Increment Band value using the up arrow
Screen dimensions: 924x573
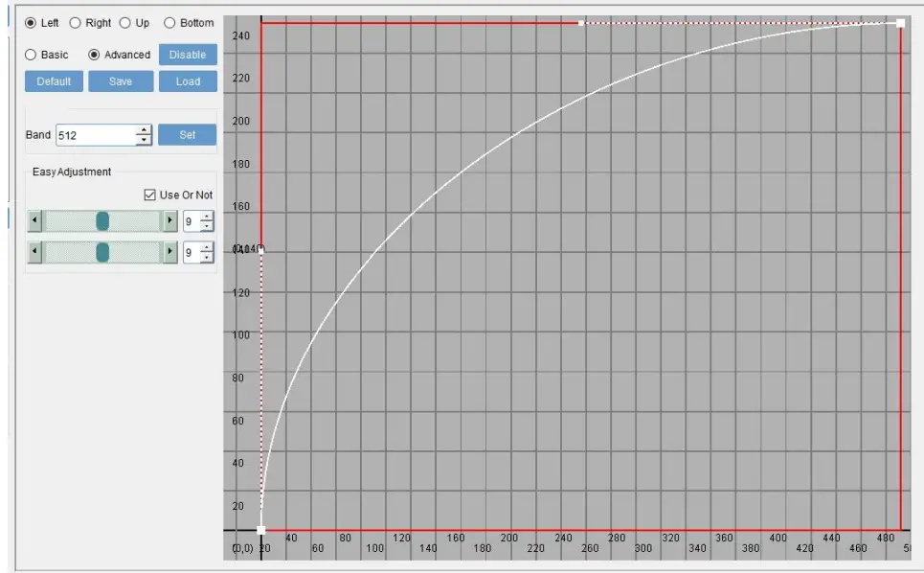[x=142, y=129]
